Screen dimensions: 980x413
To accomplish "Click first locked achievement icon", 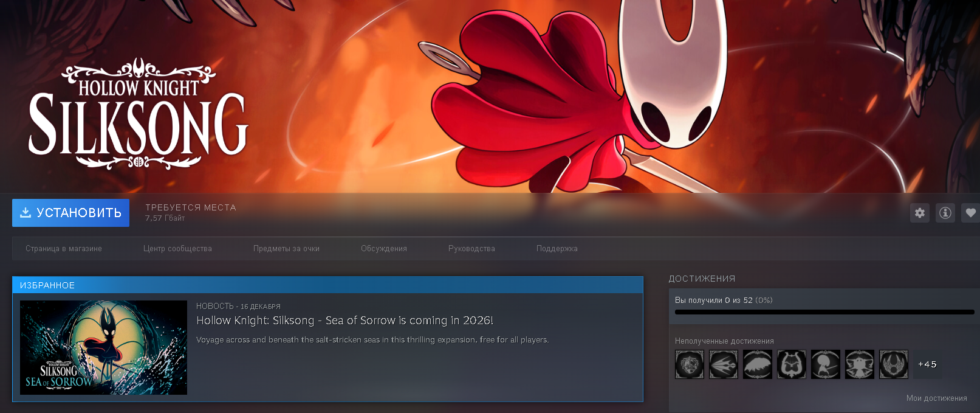I will click(690, 364).
